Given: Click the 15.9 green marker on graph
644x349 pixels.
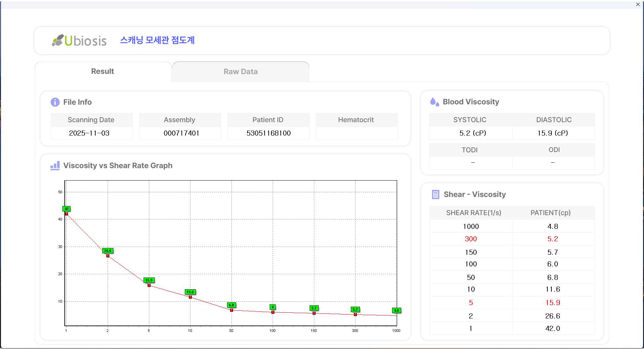Looking at the screenshot, I should [149, 280].
